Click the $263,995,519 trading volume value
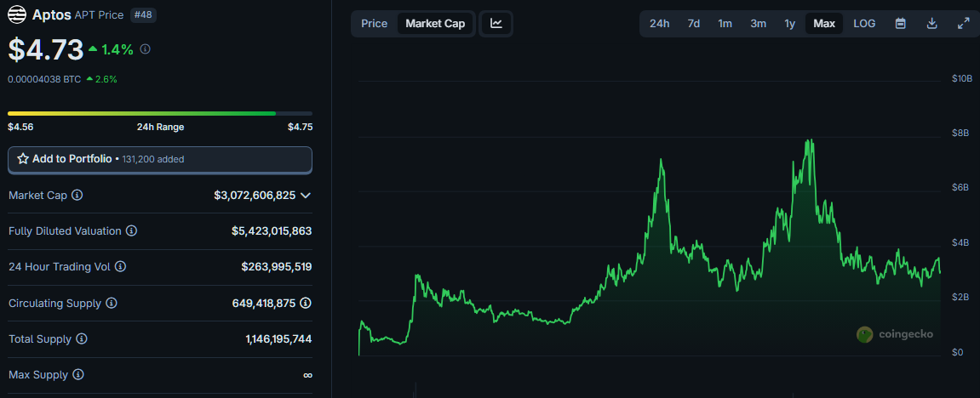This screenshot has width=980, height=398. pyautogui.click(x=277, y=267)
